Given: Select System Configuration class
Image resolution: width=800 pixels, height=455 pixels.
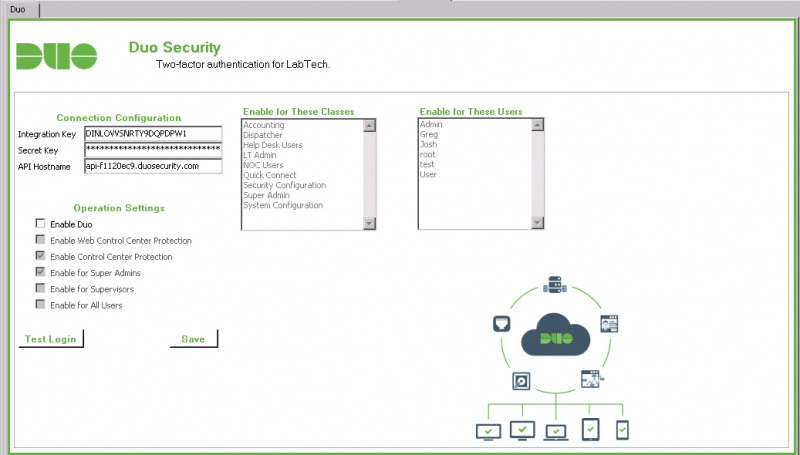Looking at the screenshot, I should tap(283, 205).
